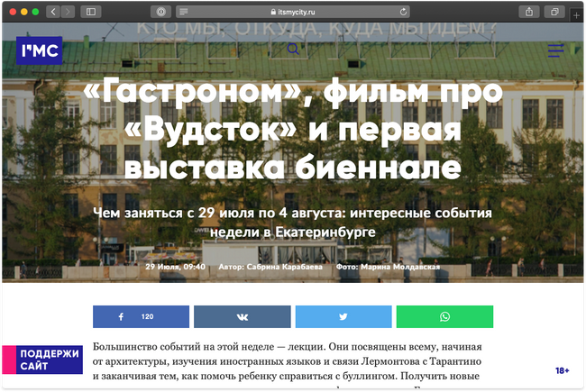Go forward with Safari's forward arrow
Image resolution: width=586 pixels, height=392 pixels.
click(68, 12)
